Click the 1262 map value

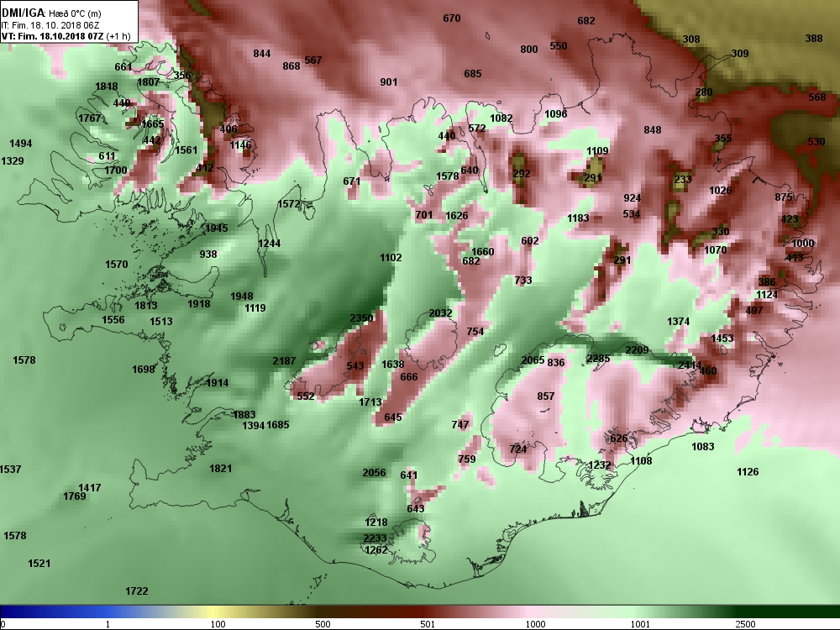[x=376, y=550]
